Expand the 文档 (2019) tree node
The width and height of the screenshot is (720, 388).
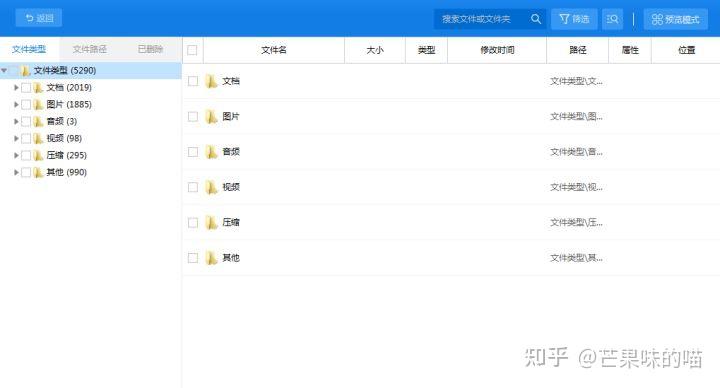tap(16, 87)
